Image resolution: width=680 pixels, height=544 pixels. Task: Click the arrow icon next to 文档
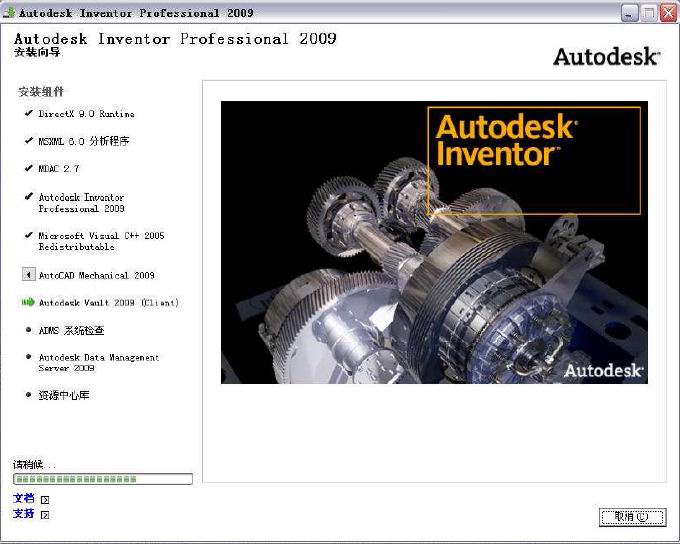[45, 500]
